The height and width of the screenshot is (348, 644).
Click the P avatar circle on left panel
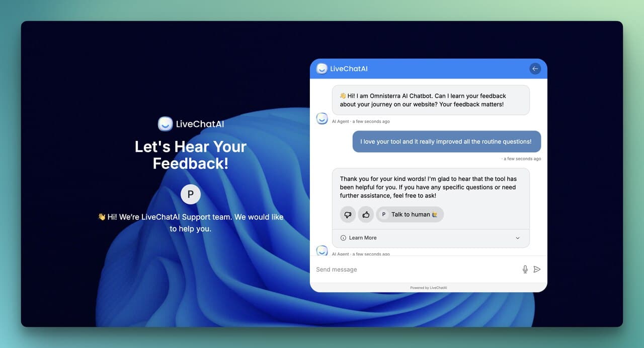(191, 194)
